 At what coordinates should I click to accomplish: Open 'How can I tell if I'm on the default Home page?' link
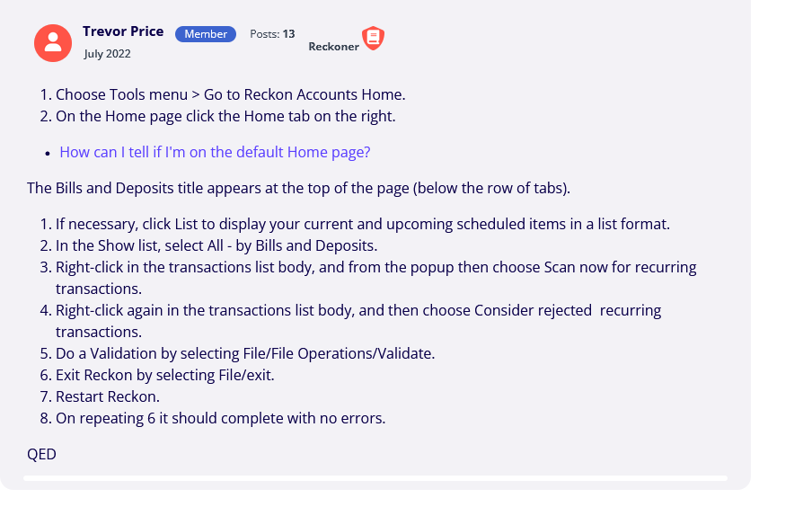click(215, 152)
